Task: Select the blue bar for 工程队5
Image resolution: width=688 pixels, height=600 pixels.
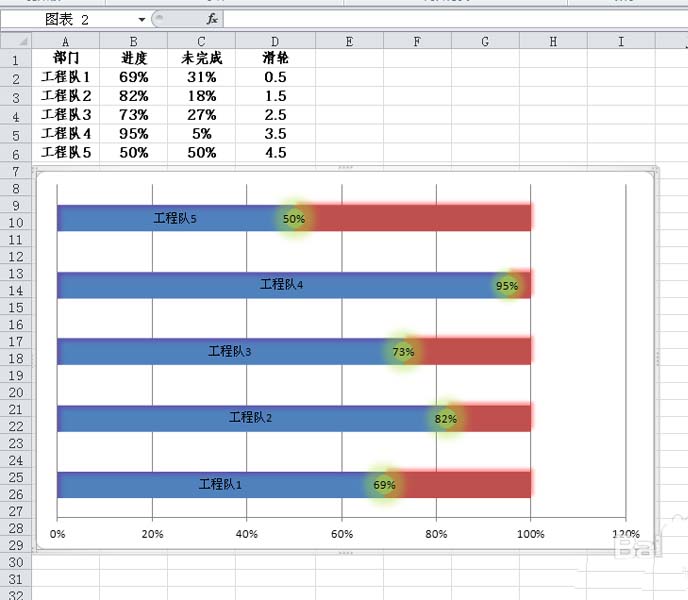Action: coord(167,218)
